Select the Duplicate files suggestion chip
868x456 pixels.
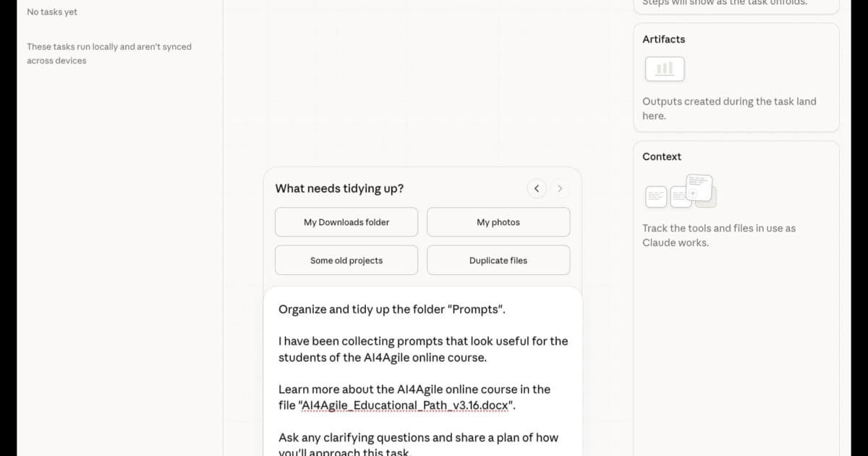pyautogui.click(x=498, y=260)
